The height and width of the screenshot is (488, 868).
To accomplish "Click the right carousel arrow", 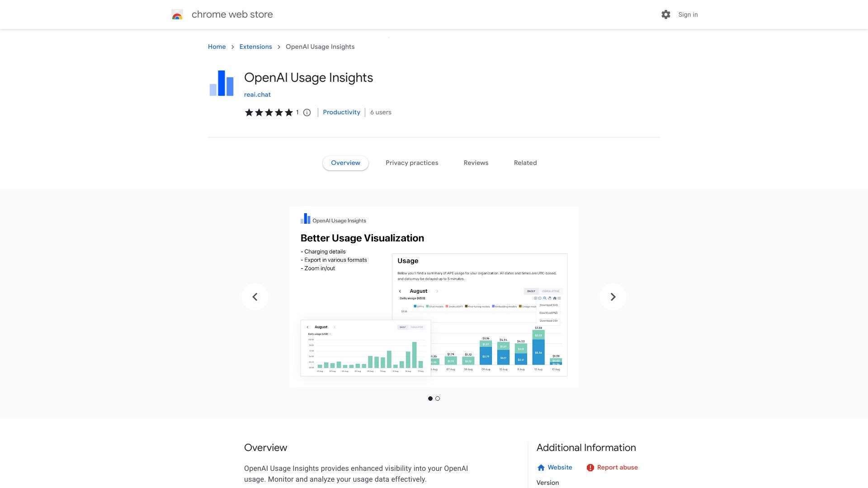I will (x=613, y=296).
